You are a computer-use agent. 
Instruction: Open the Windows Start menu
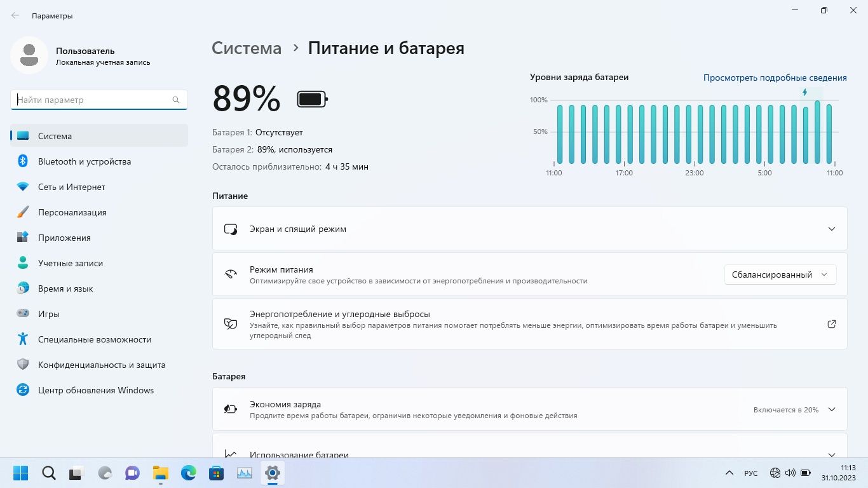[20, 473]
